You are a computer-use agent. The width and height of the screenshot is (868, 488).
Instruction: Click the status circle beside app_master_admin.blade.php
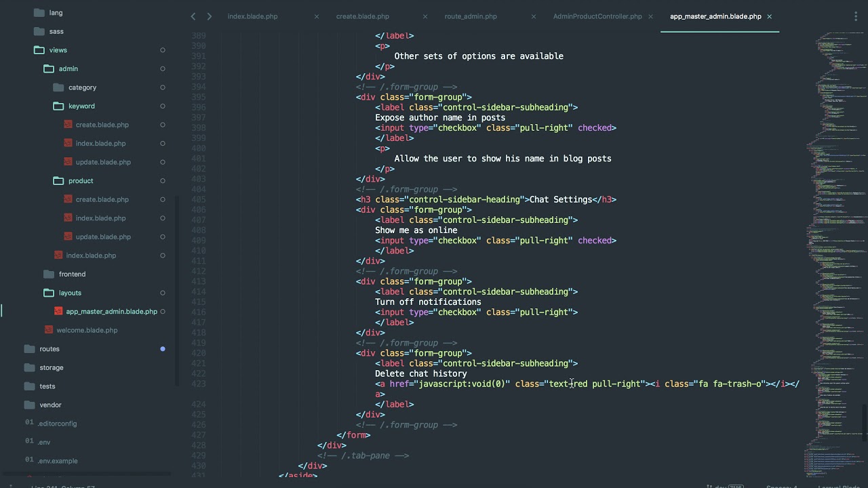pos(163,311)
